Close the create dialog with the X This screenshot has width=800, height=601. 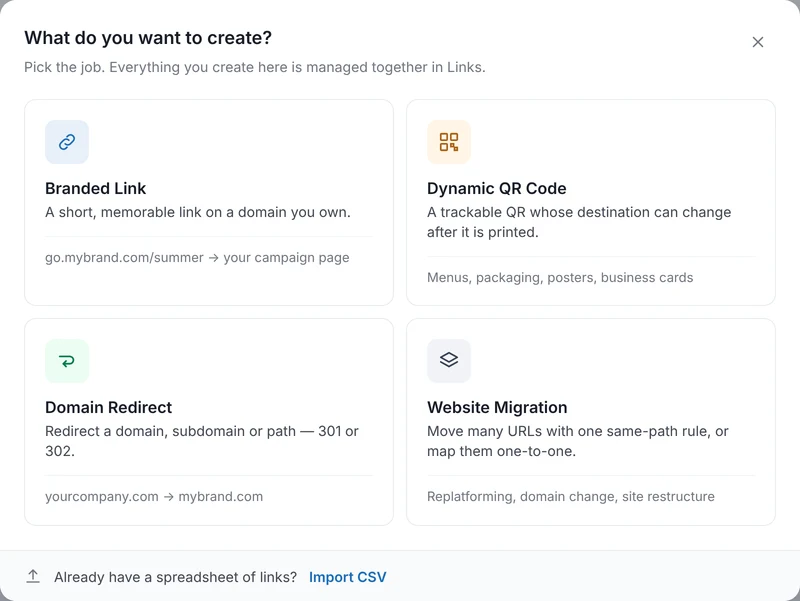[758, 42]
